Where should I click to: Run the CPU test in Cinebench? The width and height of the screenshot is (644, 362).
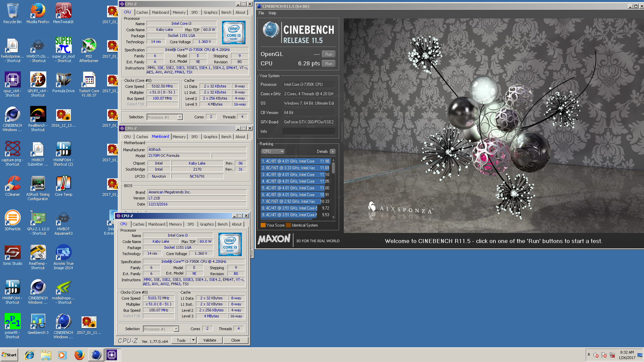(329, 63)
